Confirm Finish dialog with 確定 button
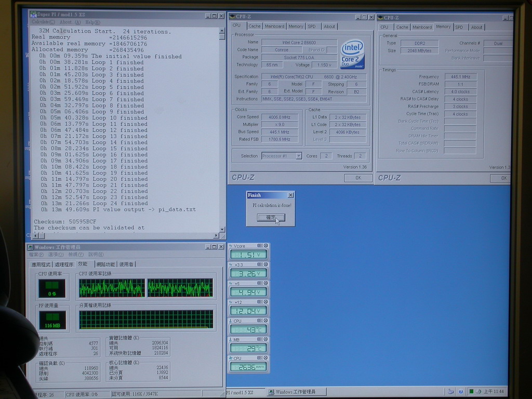Viewport: 532px width, 399px height. coord(271,218)
